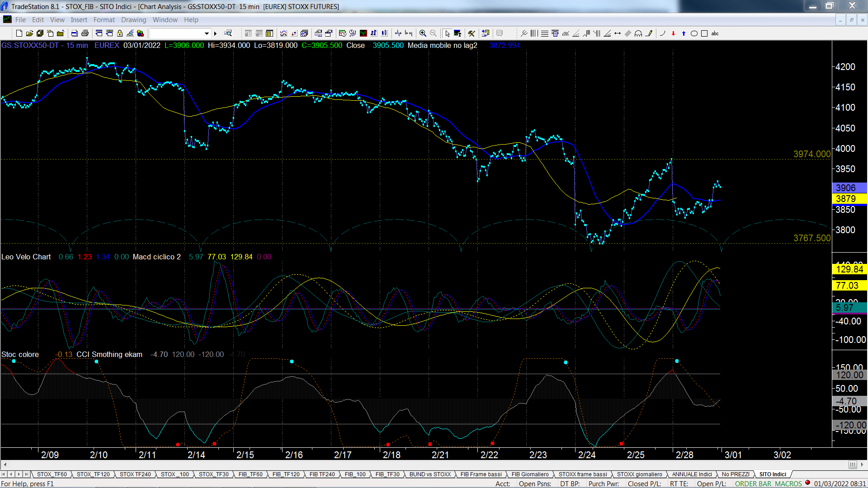Viewport: 868px width, 488px height.
Task: Click the zoom-in magnifier icon
Action: pos(423,33)
